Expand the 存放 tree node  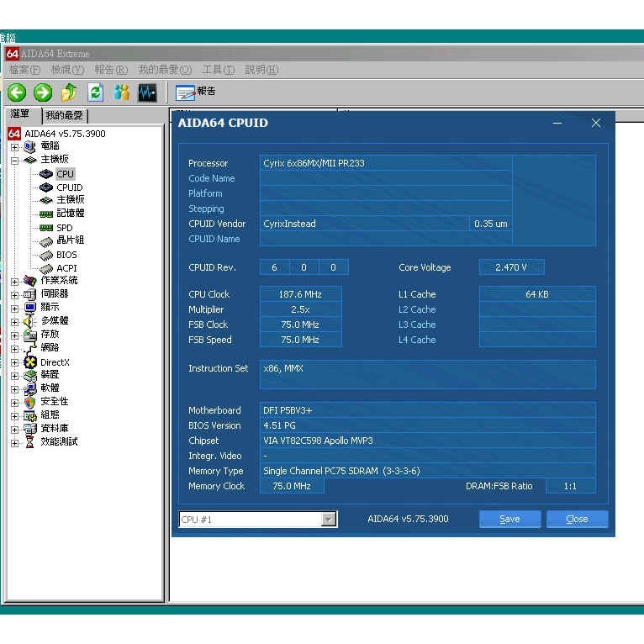pos(15,335)
